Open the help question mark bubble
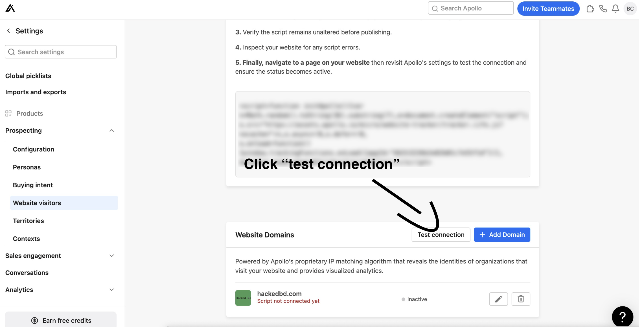Screen dimensions: 644x327 [x=623, y=317]
